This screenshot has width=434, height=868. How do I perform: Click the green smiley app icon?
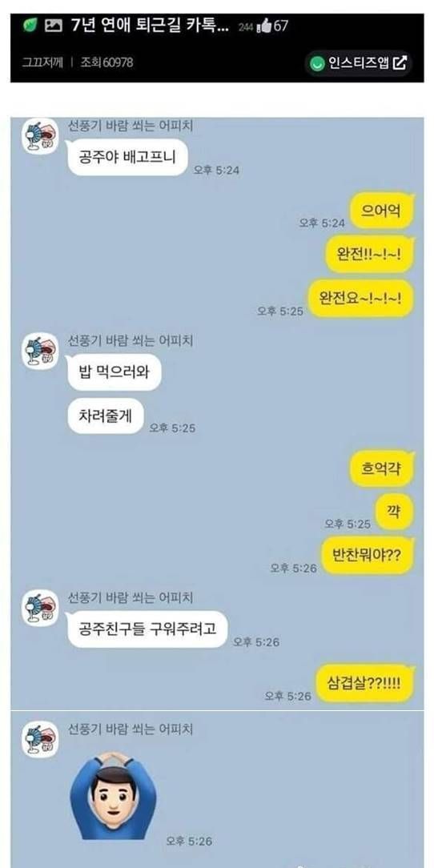click(x=318, y=64)
